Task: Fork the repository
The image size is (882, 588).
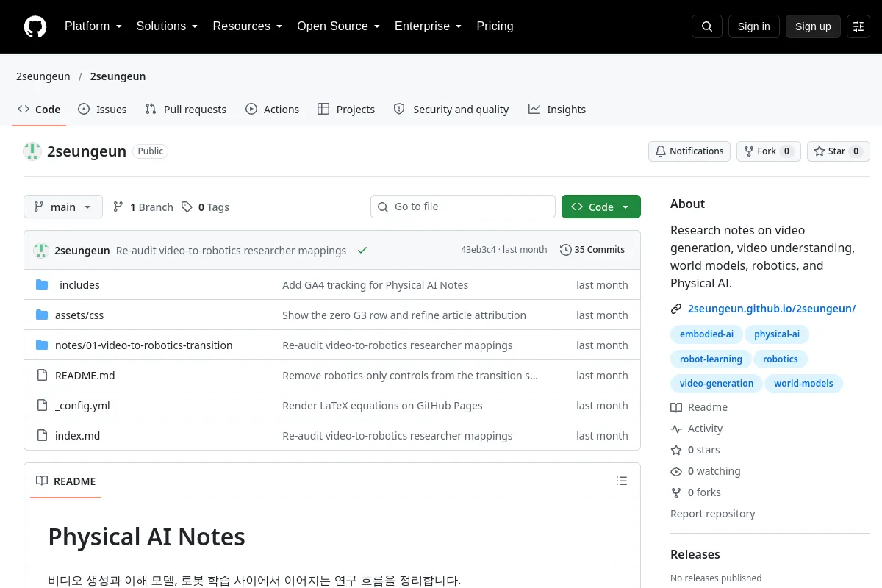Action: (x=769, y=151)
